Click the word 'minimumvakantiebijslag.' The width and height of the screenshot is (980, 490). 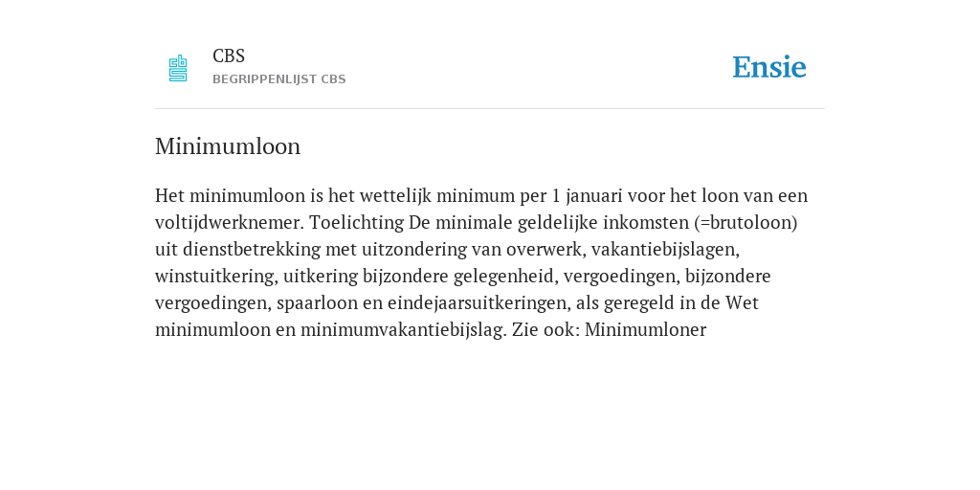[x=404, y=330]
